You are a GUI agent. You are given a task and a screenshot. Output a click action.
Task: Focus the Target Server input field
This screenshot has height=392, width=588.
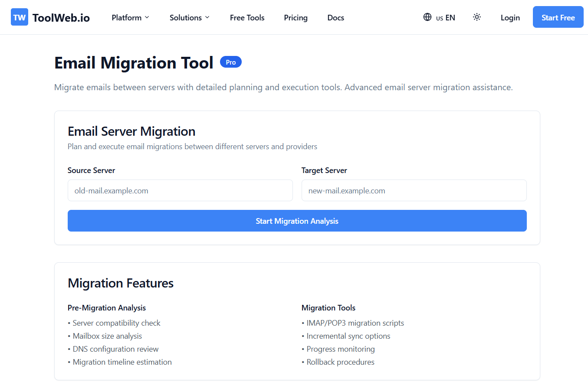(x=414, y=190)
